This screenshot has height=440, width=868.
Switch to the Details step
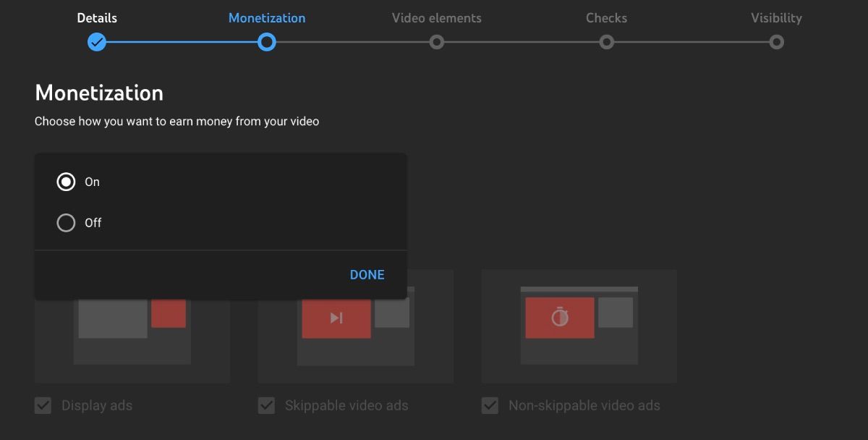click(x=97, y=17)
